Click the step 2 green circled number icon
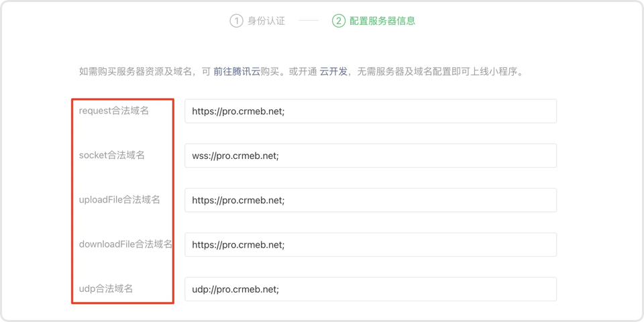 [x=338, y=21]
